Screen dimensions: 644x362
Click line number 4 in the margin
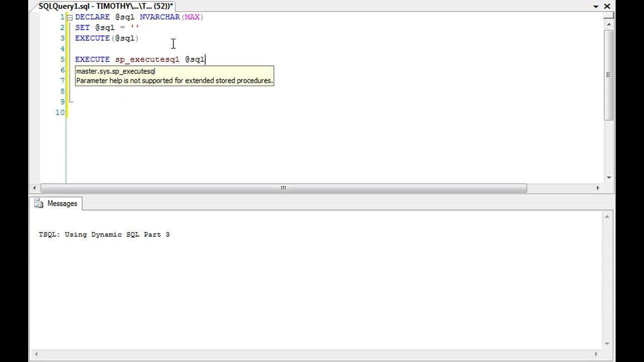pos(62,49)
